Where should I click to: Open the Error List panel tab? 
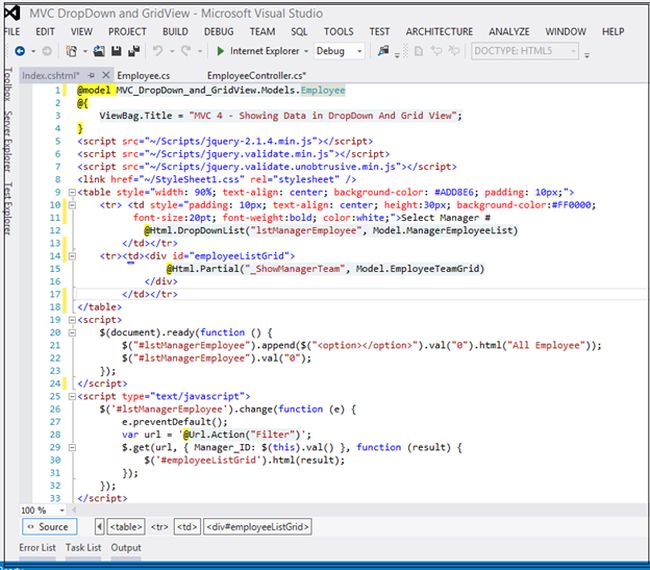[37, 548]
